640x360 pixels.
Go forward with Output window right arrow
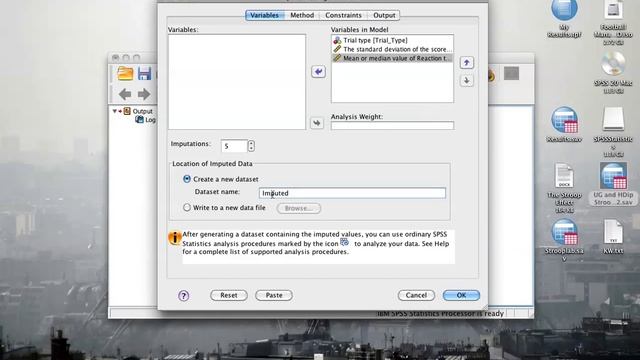(x=144, y=94)
